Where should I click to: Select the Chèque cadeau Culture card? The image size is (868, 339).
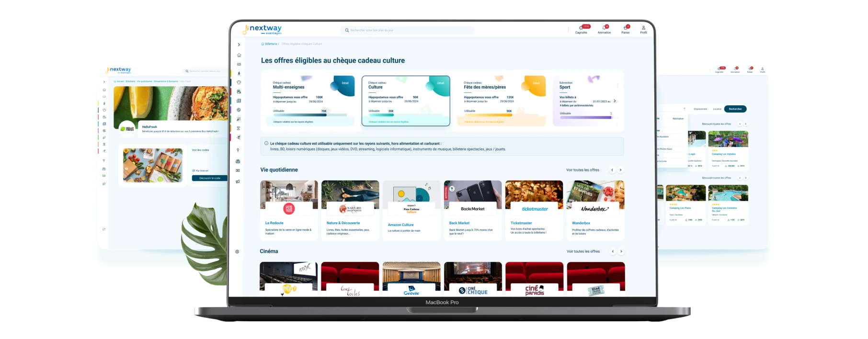[406, 101]
